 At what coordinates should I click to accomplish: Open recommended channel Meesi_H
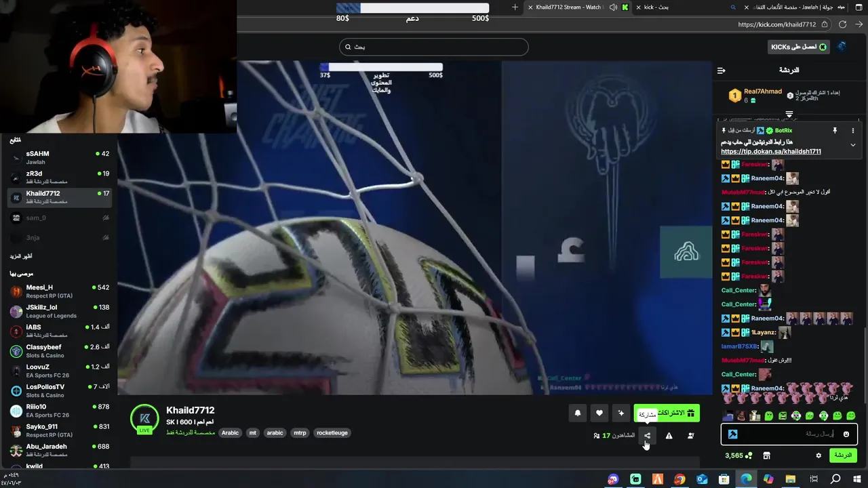tap(60, 291)
